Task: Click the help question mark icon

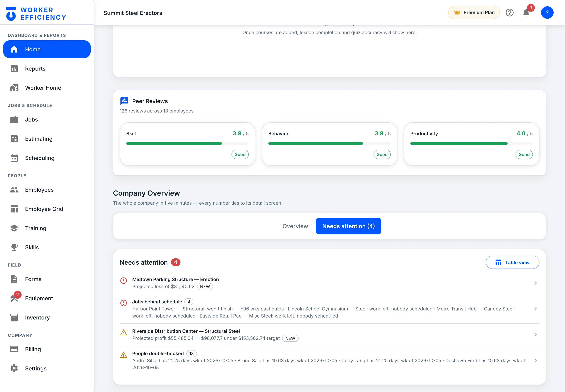Action: (509, 13)
